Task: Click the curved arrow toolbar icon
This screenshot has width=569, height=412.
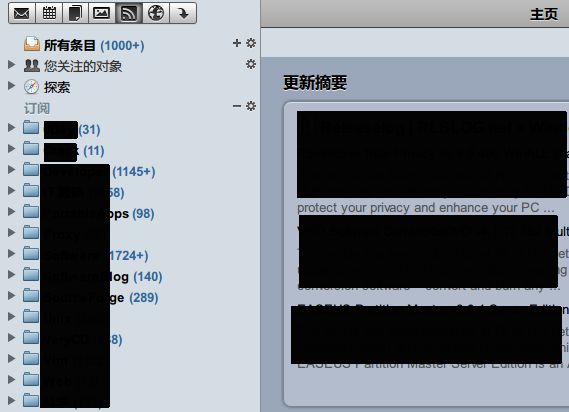Action: (x=183, y=13)
